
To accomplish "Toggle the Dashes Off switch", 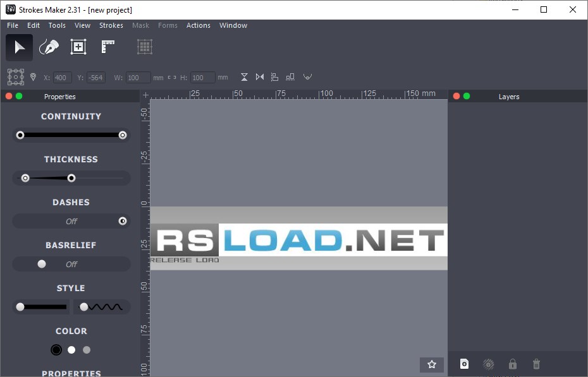I will [71, 221].
